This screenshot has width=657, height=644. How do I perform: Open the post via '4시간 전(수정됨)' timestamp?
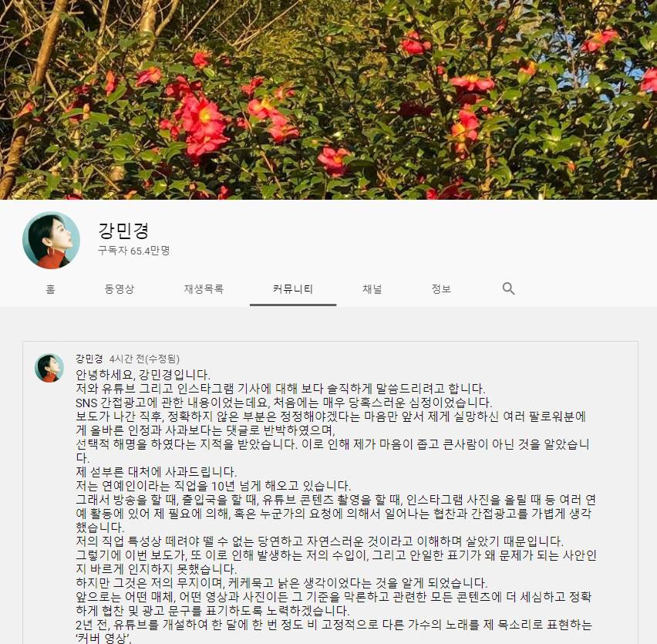[x=144, y=359]
